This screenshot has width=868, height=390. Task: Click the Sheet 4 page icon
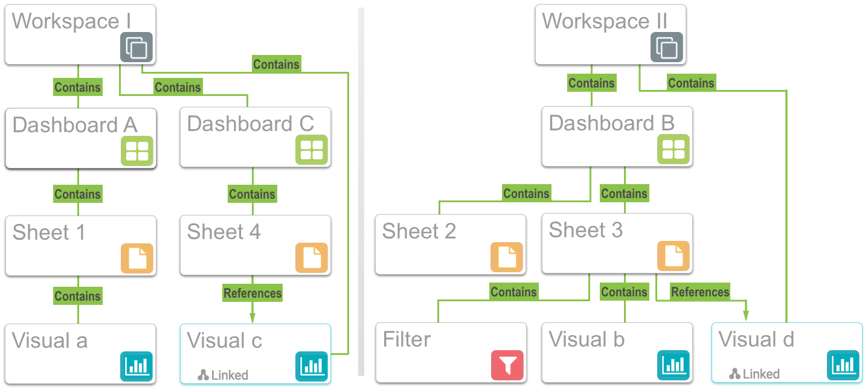click(312, 258)
